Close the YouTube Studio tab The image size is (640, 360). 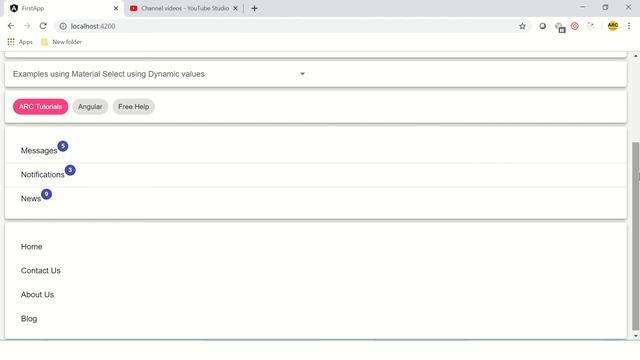point(236,8)
